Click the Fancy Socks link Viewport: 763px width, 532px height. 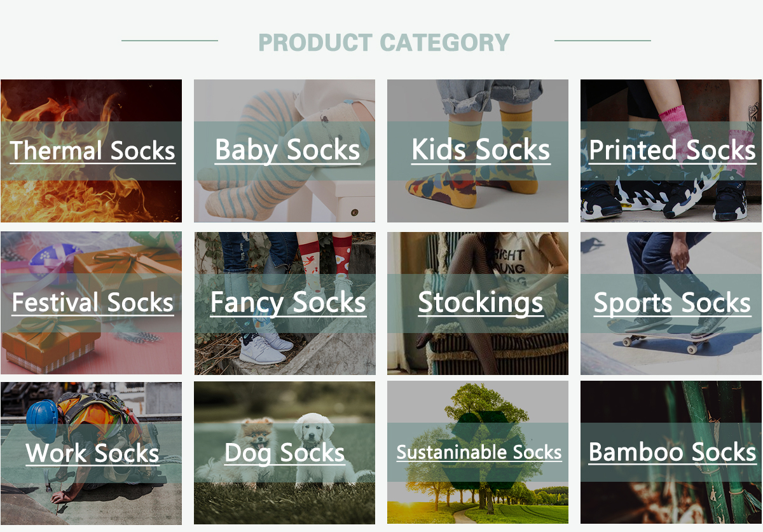[x=287, y=303]
